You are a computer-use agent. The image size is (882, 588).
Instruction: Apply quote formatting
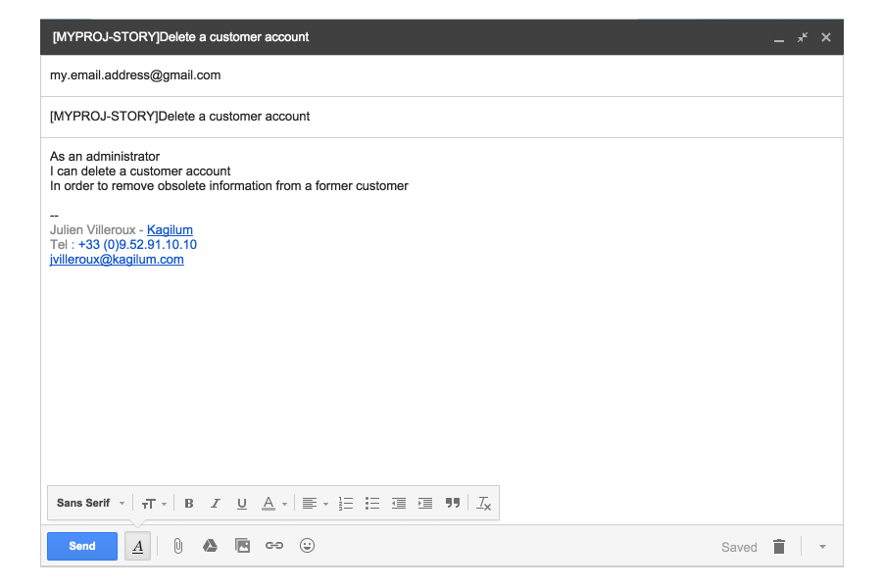click(453, 503)
